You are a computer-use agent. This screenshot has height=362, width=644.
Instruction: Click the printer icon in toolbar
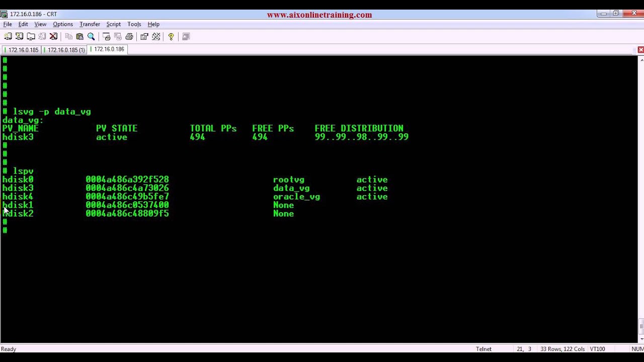tap(129, 37)
